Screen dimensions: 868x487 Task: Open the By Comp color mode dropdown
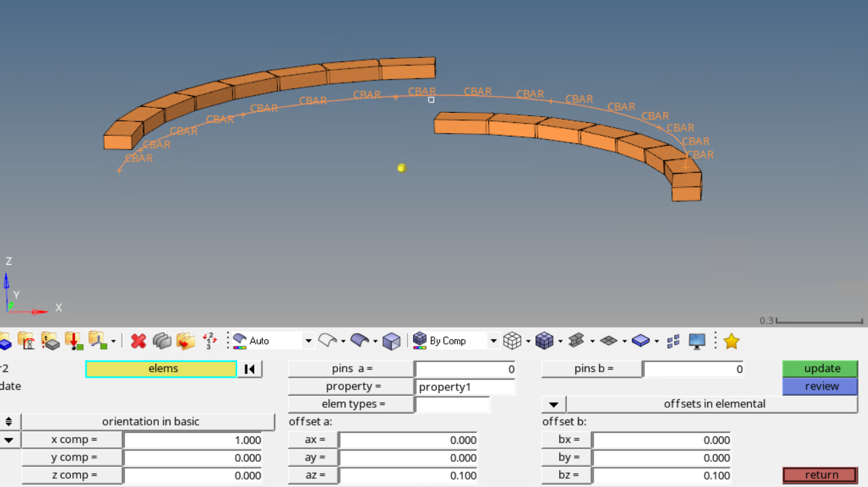point(493,341)
